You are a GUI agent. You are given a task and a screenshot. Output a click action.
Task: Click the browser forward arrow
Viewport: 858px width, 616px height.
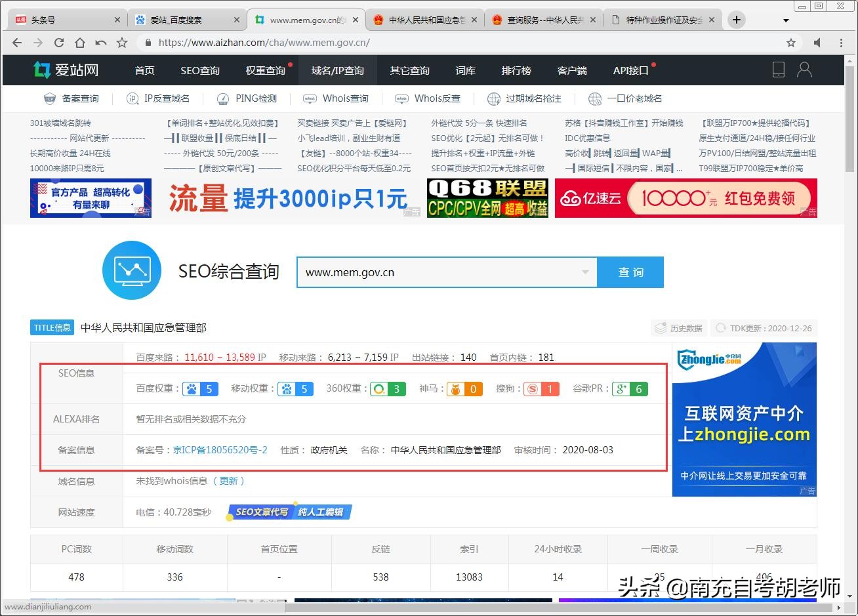[x=38, y=43]
